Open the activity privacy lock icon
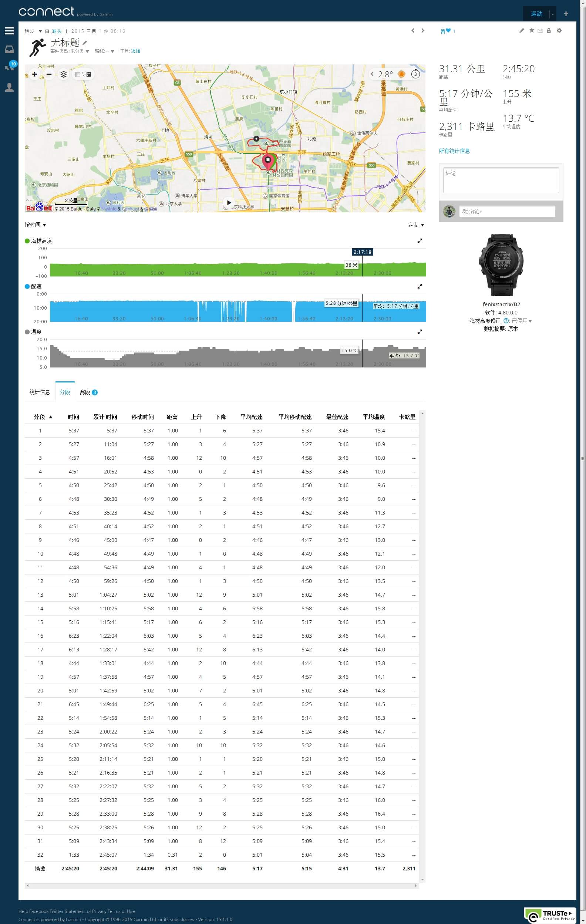Screen dimensions: 586x924 (x=549, y=31)
